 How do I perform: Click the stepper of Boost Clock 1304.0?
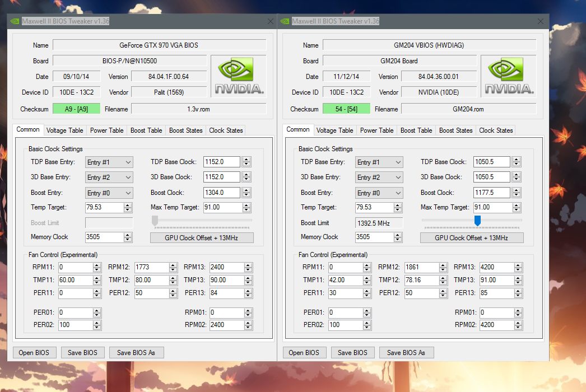click(247, 193)
